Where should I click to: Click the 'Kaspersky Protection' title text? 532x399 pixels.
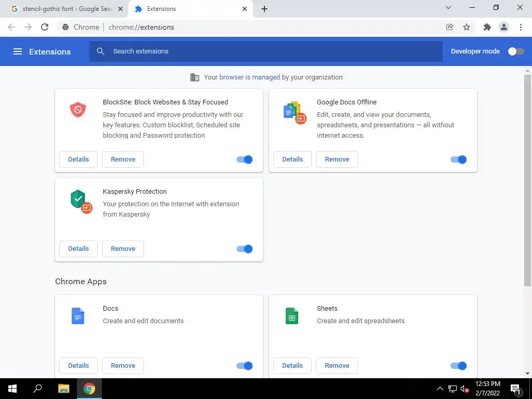tap(135, 191)
